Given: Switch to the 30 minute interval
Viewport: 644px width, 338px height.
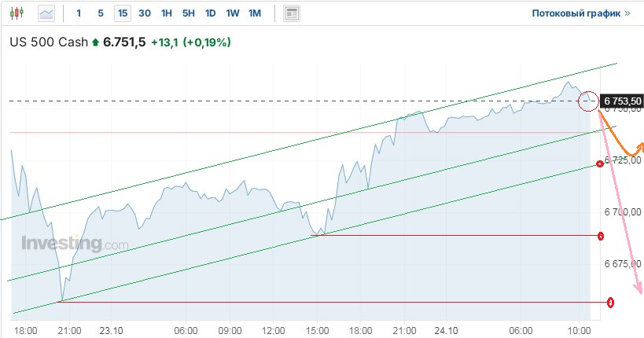Looking at the screenshot, I should (145, 13).
